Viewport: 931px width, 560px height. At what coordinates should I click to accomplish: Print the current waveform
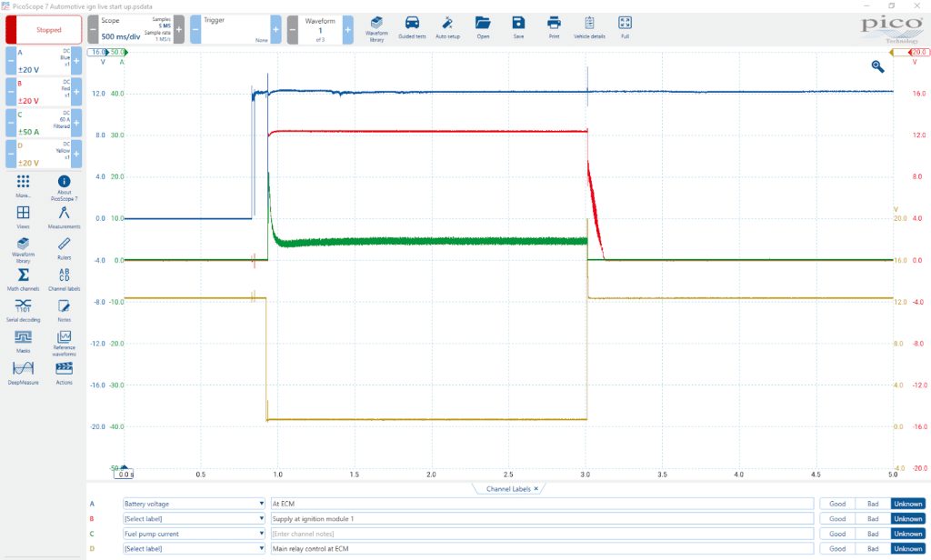tap(554, 28)
